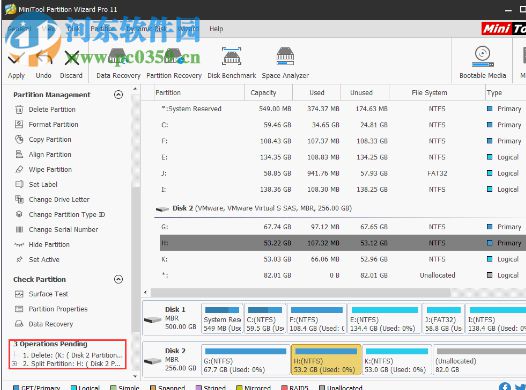The height and width of the screenshot is (390, 526).
Task: Select the C: partition row
Action: point(343,125)
